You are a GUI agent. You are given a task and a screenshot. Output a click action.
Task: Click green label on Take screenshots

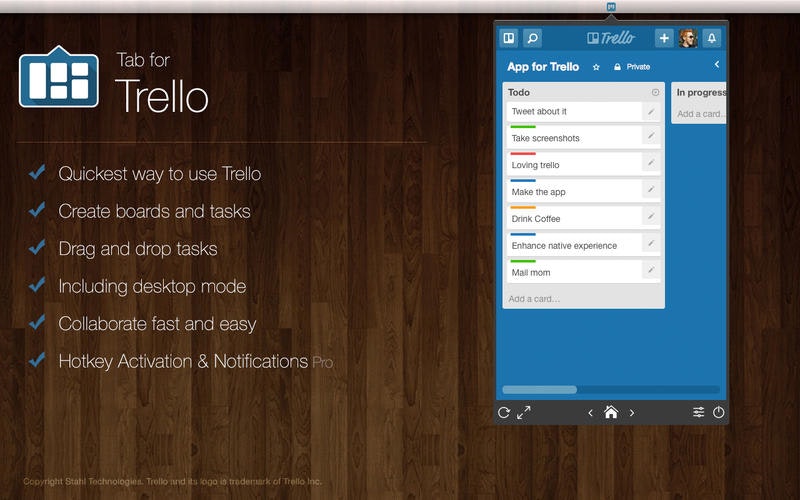click(523, 127)
